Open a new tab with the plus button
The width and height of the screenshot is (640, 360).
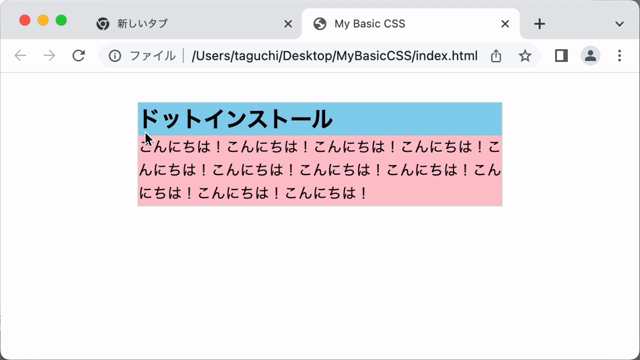tap(539, 24)
